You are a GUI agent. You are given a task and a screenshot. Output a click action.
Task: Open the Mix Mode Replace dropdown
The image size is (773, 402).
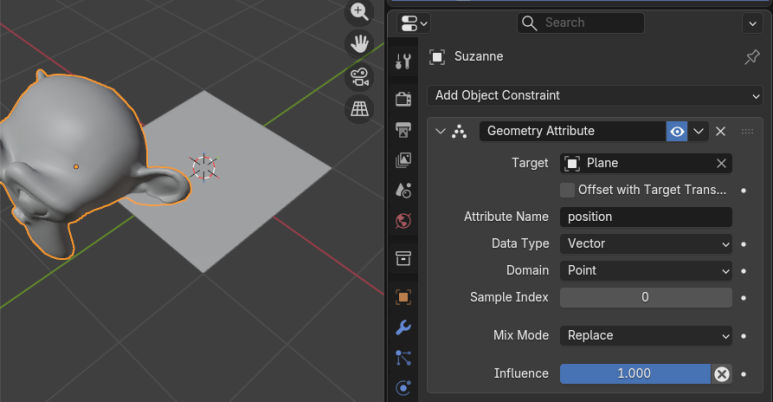(x=646, y=335)
